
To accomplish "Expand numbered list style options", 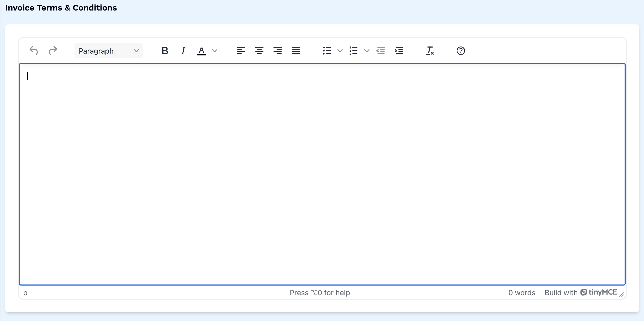I will pos(367,51).
